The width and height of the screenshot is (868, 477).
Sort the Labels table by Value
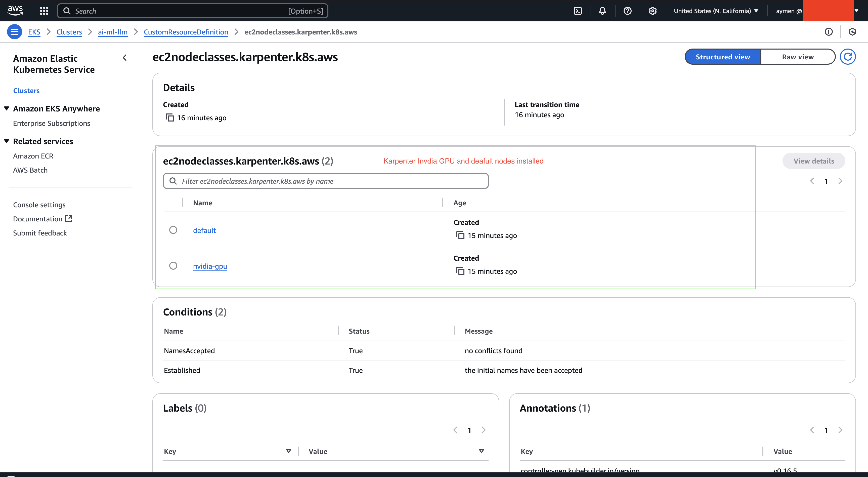coord(482,451)
